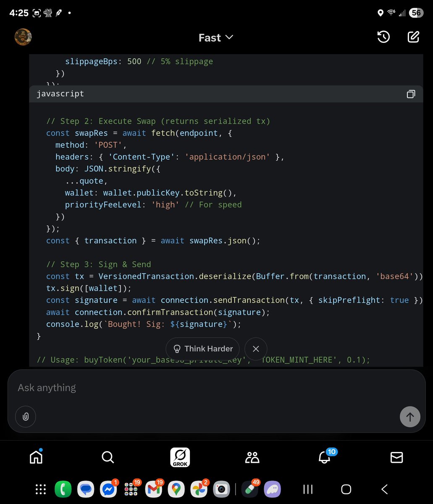
Task: Copy the javascript code block
Action: [411, 94]
